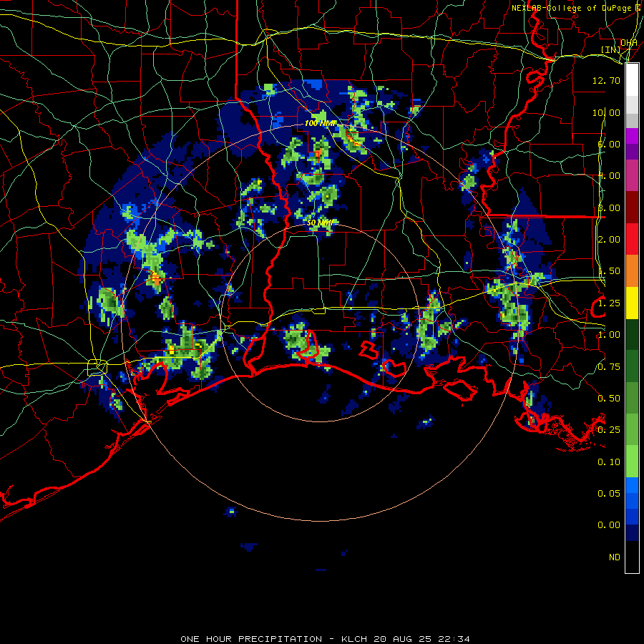Click the 2.00 legend value

609,240
